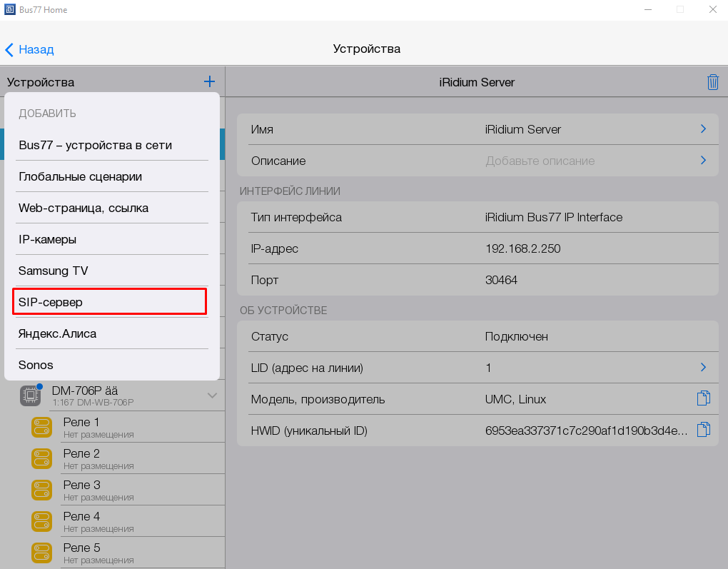Pick Sonos in the add list
Screen dimensions: 728x569
pyautogui.click(x=36, y=365)
